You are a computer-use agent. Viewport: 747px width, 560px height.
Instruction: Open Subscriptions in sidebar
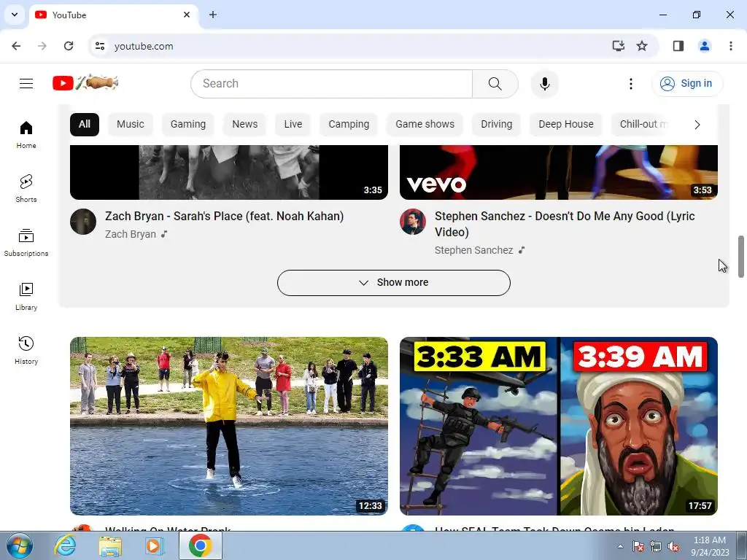26,242
